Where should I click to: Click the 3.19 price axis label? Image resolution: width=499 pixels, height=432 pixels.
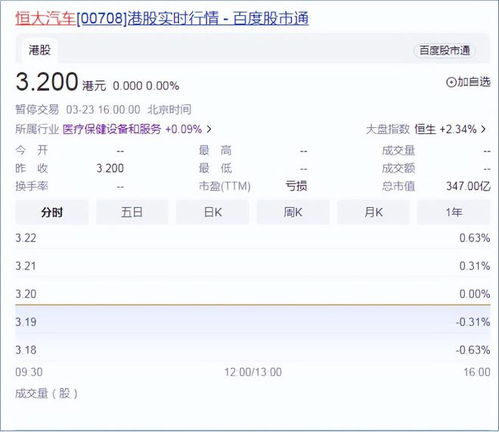pyautogui.click(x=26, y=322)
